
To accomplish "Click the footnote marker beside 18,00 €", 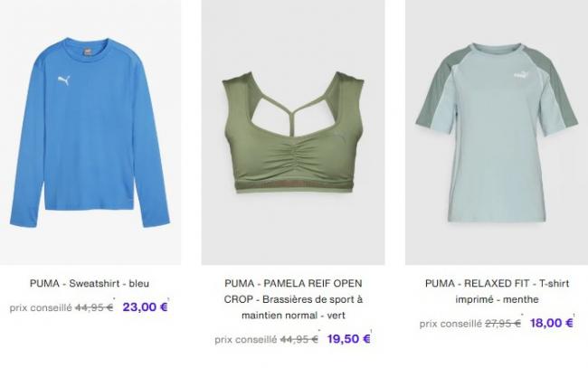I will [574, 315].
